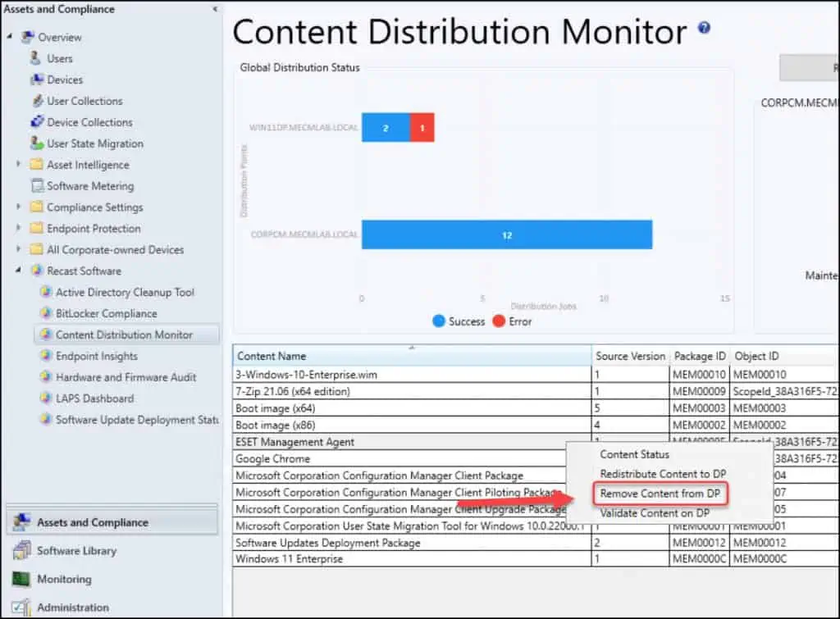Click the blue CORPCM bar showing 12
This screenshot has height=619, width=840.
tap(507, 234)
